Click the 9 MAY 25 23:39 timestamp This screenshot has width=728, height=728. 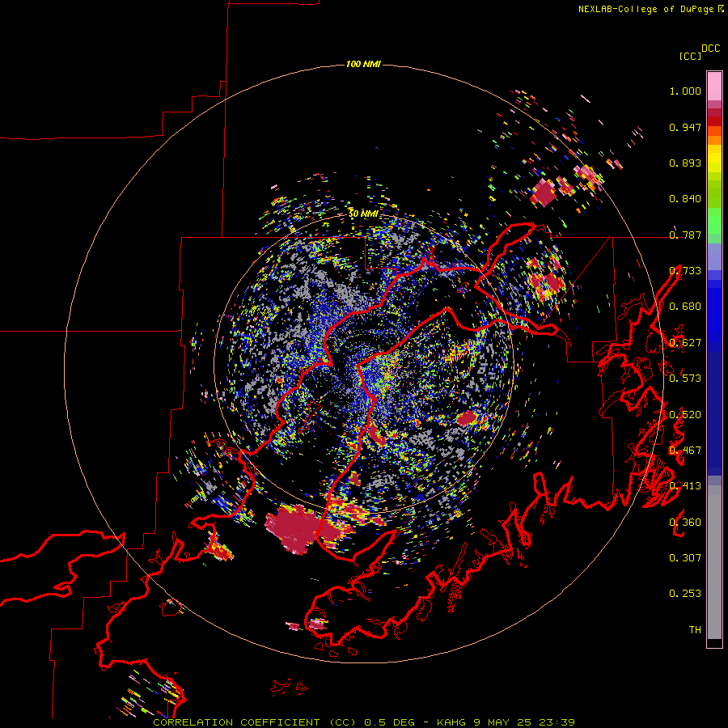(x=524, y=722)
